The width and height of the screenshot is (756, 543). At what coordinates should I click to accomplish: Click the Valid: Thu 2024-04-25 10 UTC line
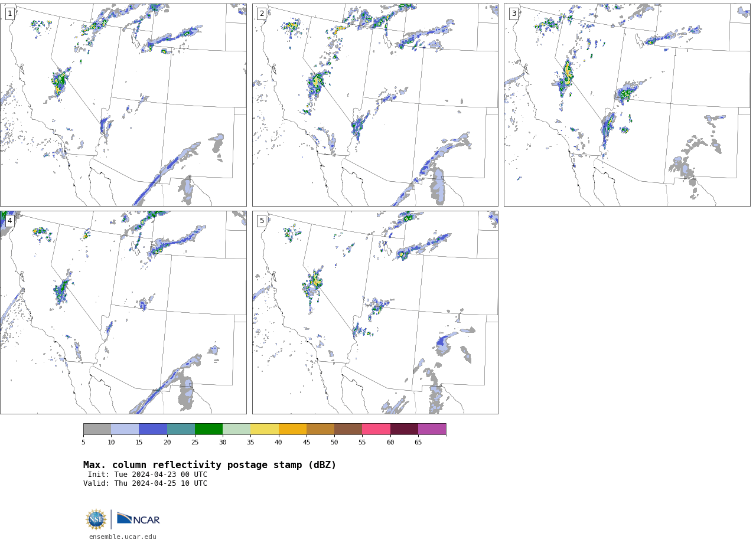tap(145, 483)
